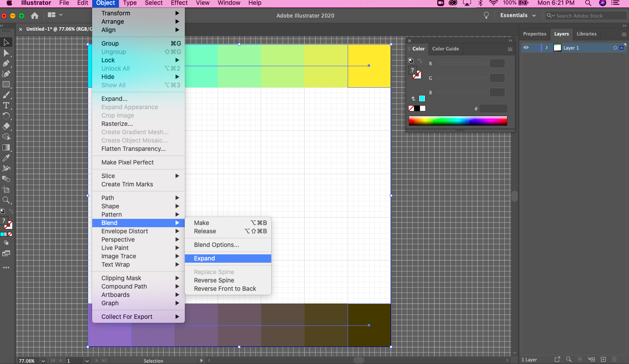The height and width of the screenshot is (364, 629).
Task: Click Expand in the Blend submenu
Action: [204, 258]
